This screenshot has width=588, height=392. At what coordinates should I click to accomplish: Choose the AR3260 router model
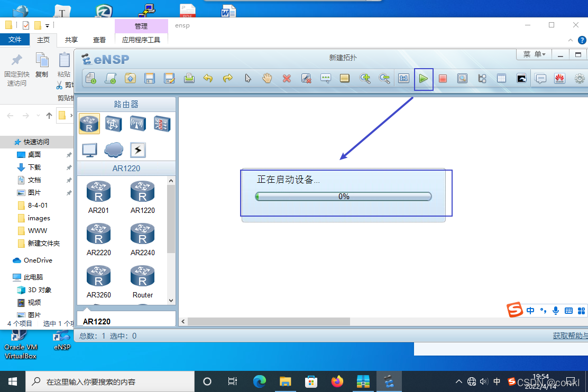coord(99,282)
